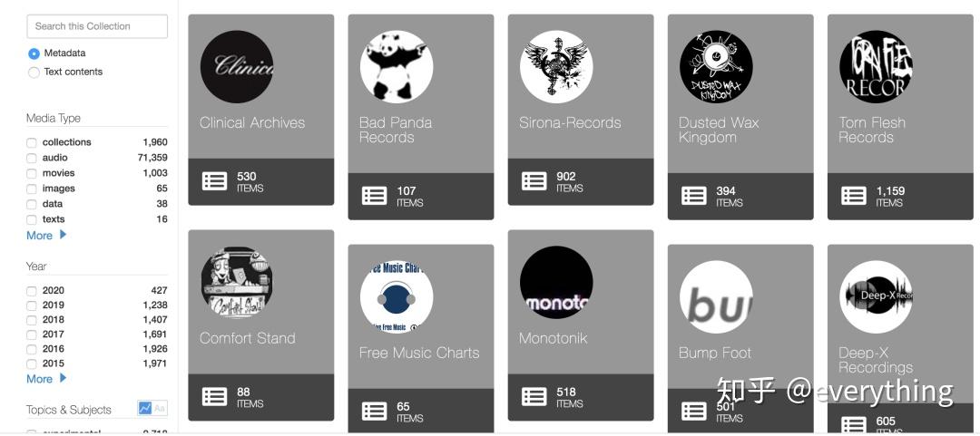980x436 pixels.
Task: Click the Monotonik black circle logo
Action: (556, 282)
